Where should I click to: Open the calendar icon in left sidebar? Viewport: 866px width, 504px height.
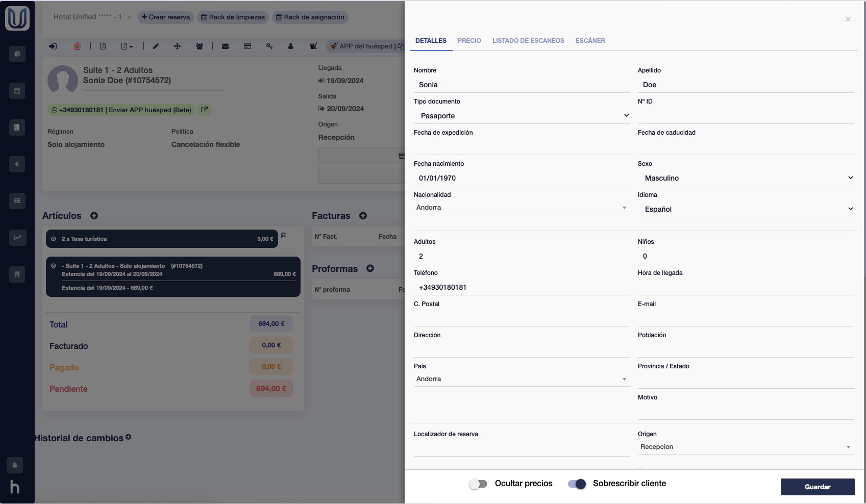[x=17, y=91]
